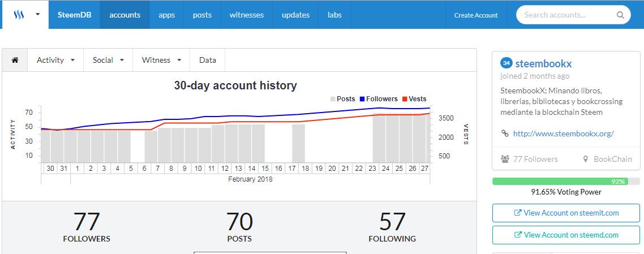Click the 3500 value on the vests axis

[447, 118]
